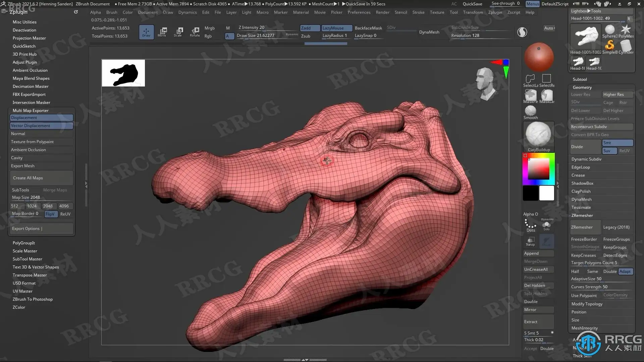This screenshot has width=644, height=362.
Task: Collapse the Multi Map Exporter panel
Action: 31,111
